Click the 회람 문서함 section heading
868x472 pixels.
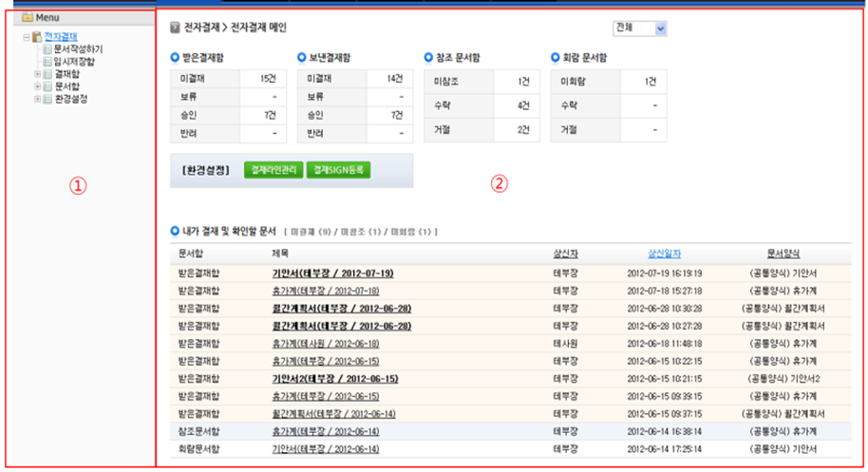(585, 58)
